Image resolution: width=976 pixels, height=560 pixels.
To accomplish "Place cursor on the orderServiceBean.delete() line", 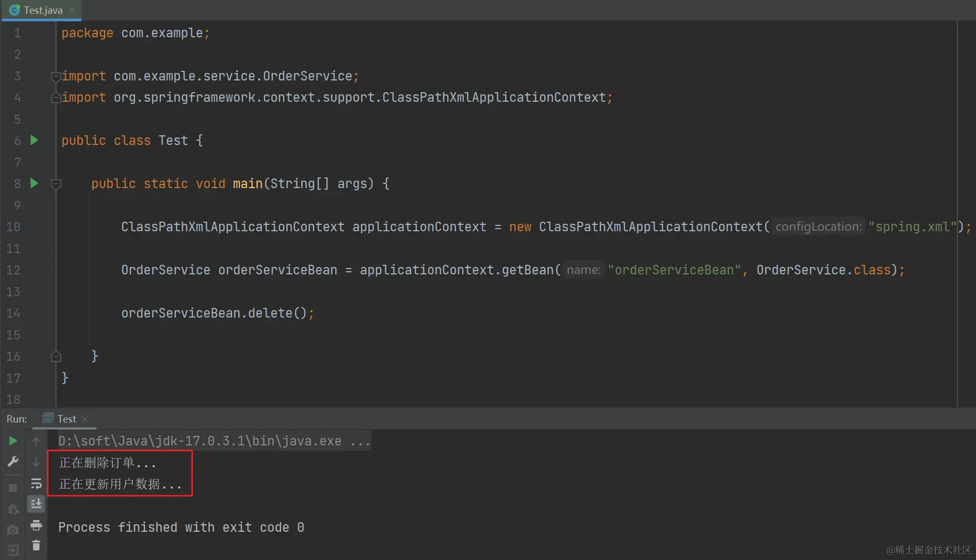I will [217, 313].
